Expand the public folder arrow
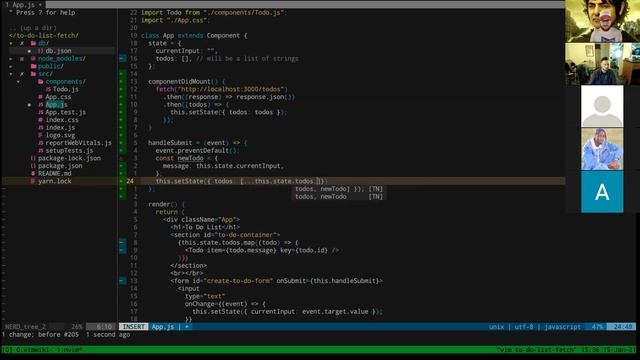Image resolution: width=640 pixels, height=360 pixels. click(11, 66)
